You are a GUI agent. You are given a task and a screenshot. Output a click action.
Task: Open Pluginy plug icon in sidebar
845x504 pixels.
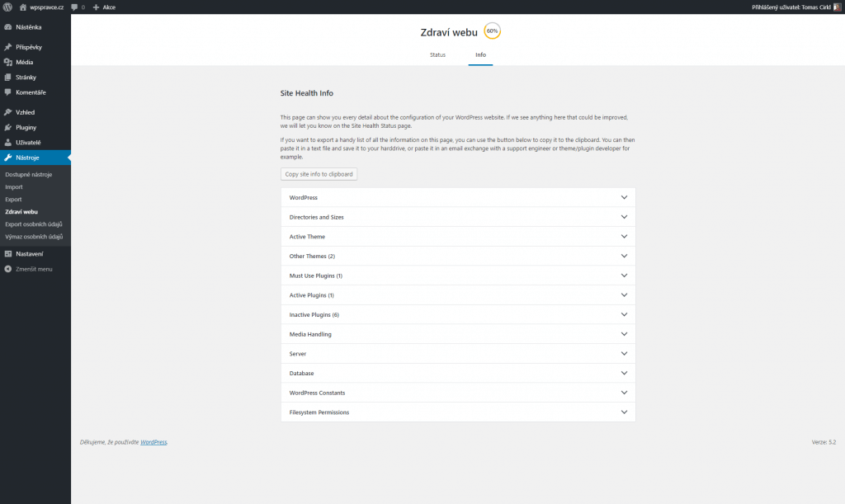(8, 127)
